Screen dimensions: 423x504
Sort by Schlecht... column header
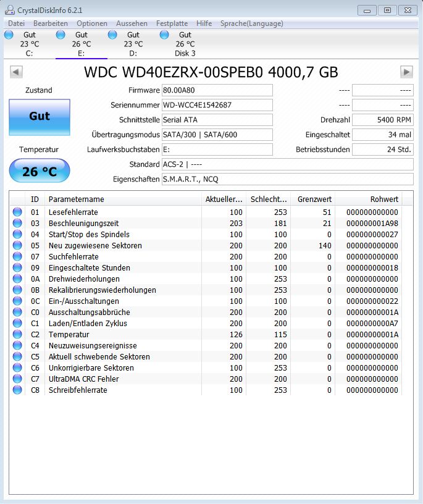(269, 199)
